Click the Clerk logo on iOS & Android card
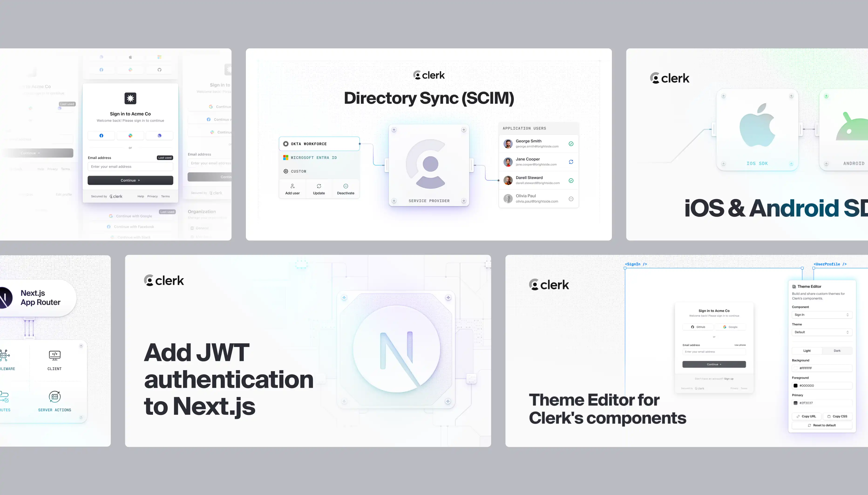The width and height of the screenshot is (868, 495). 669,78
